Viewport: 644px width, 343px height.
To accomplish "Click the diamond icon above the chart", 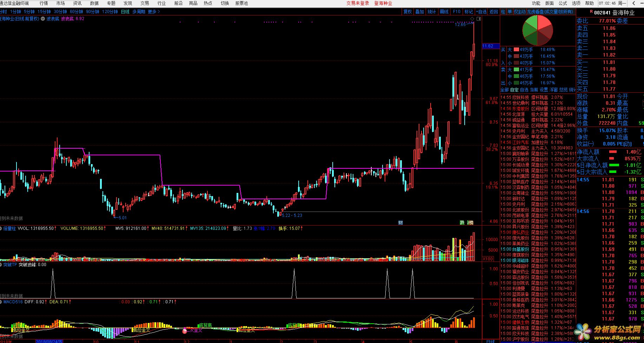I will (472, 19).
